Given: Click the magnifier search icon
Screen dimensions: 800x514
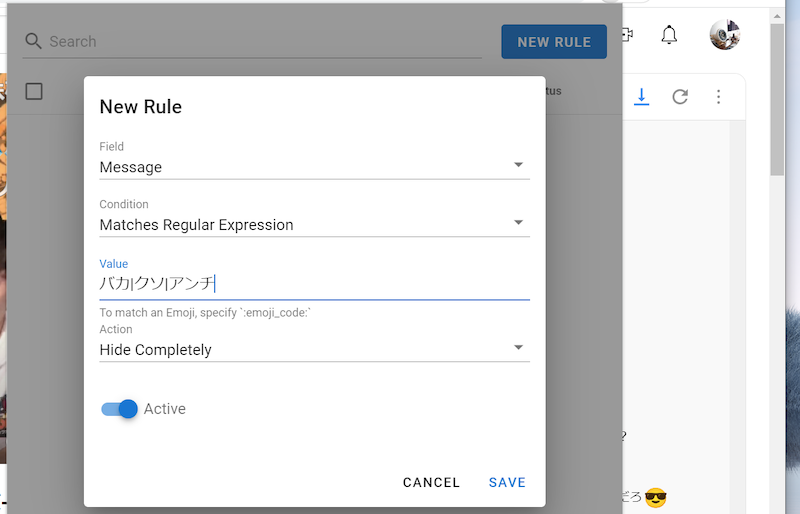Looking at the screenshot, I should [x=33, y=41].
